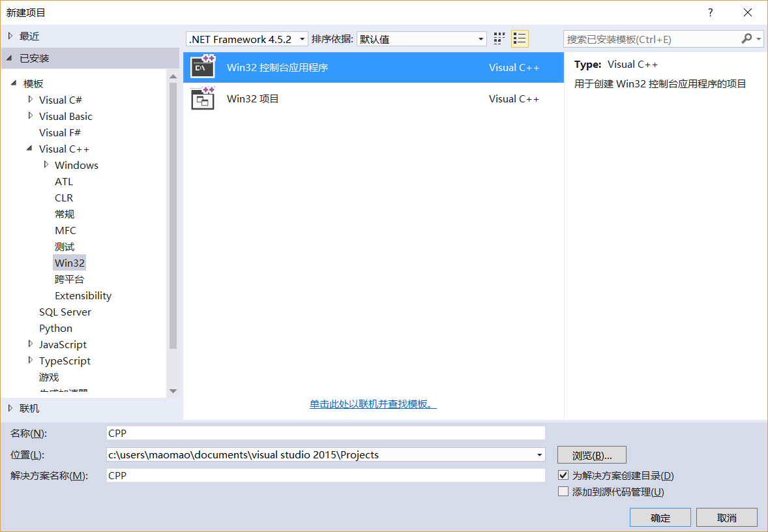This screenshot has height=532, width=768.
Task: Expand the Windows subnode
Action: click(46, 164)
